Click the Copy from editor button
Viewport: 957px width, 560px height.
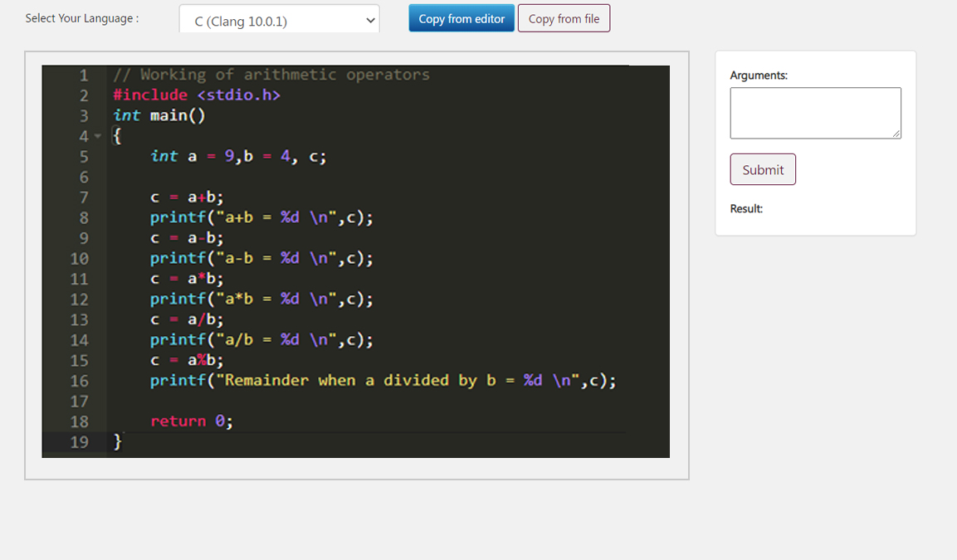461,18
